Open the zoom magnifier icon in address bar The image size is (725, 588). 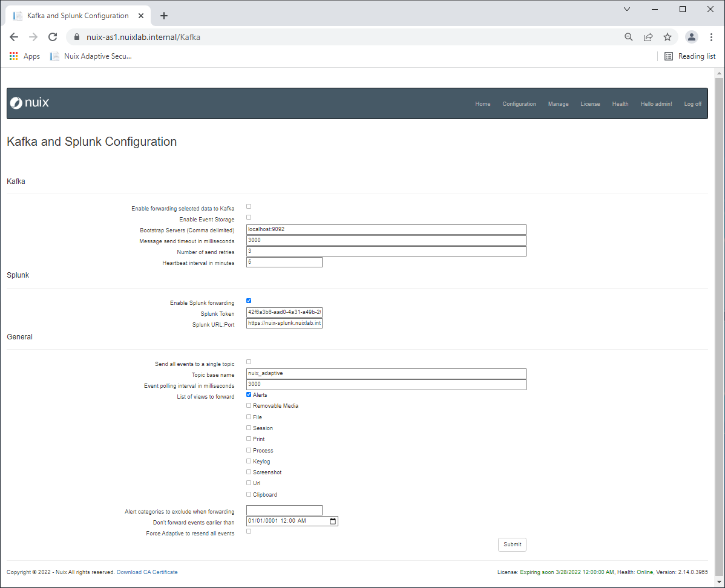click(x=628, y=37)
